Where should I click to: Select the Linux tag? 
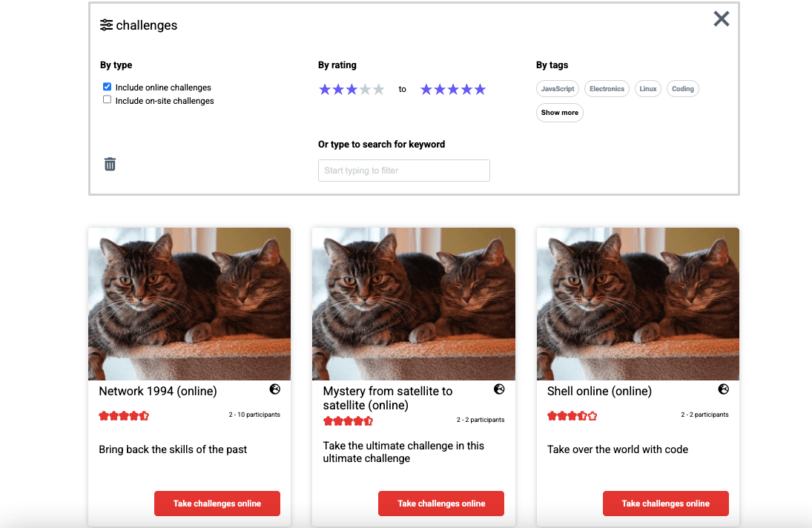pos(648,88)
